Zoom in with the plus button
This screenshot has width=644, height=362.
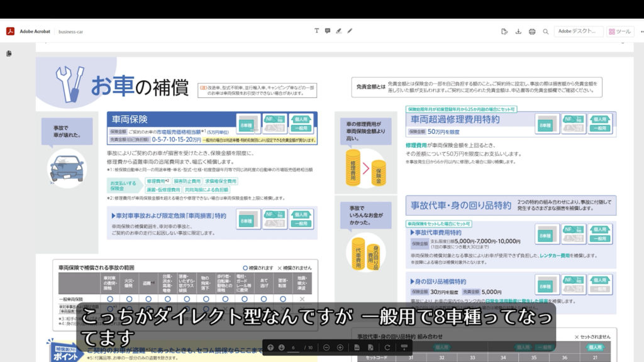(340, 348)
